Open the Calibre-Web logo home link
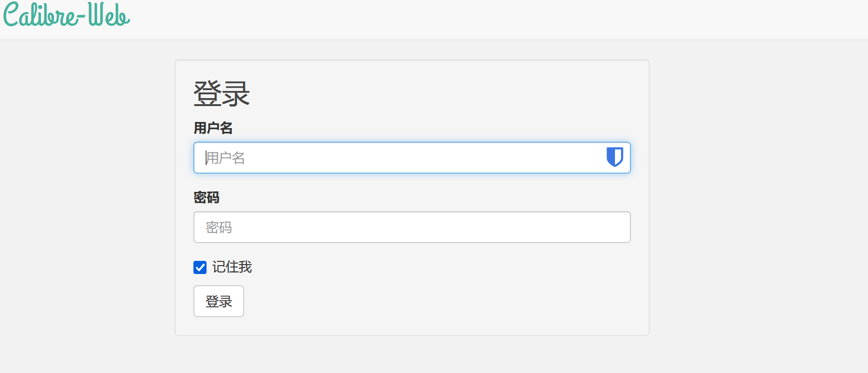Viewport: 868px width, 373px height. 67,15
